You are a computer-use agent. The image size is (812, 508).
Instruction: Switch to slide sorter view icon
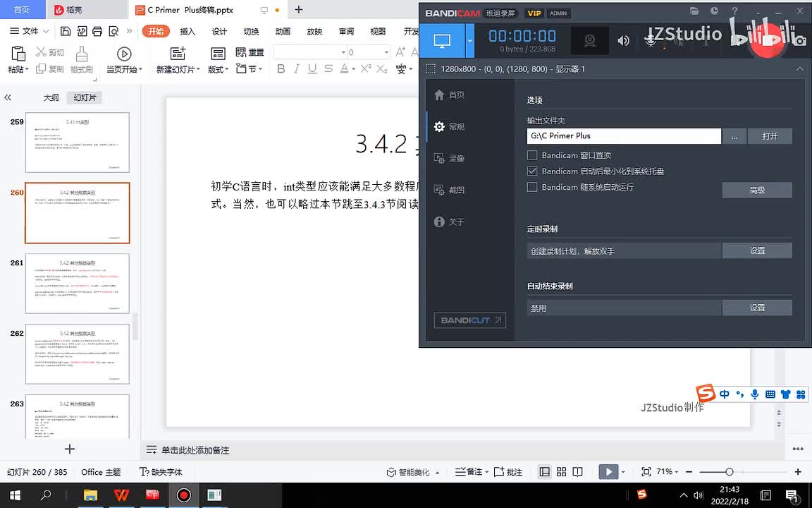[561, 472]
